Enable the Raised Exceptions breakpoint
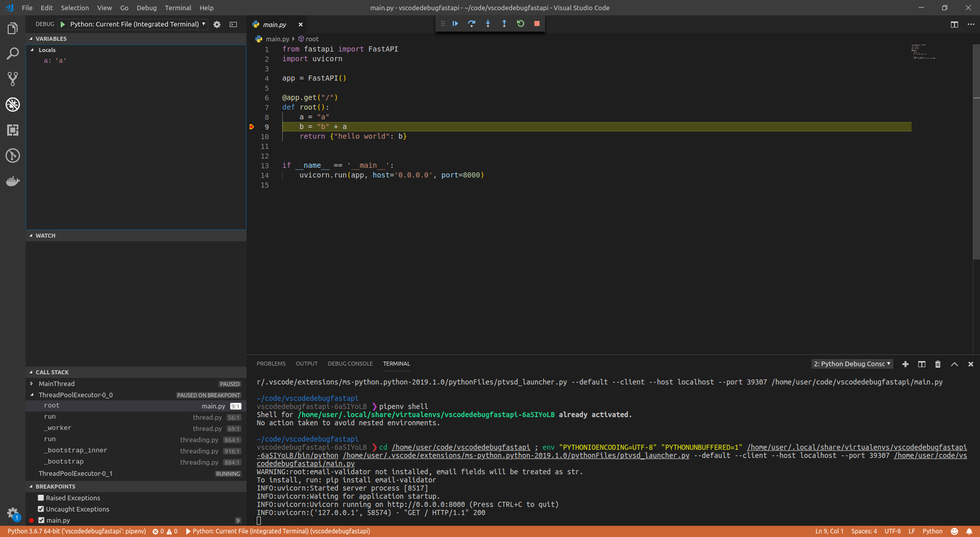 pyautogui.click(x=41, y=498)
